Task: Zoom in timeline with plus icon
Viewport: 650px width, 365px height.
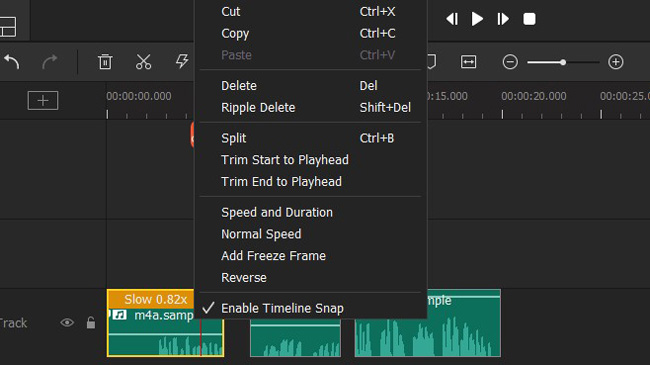Action: click(x=616, y=62)
